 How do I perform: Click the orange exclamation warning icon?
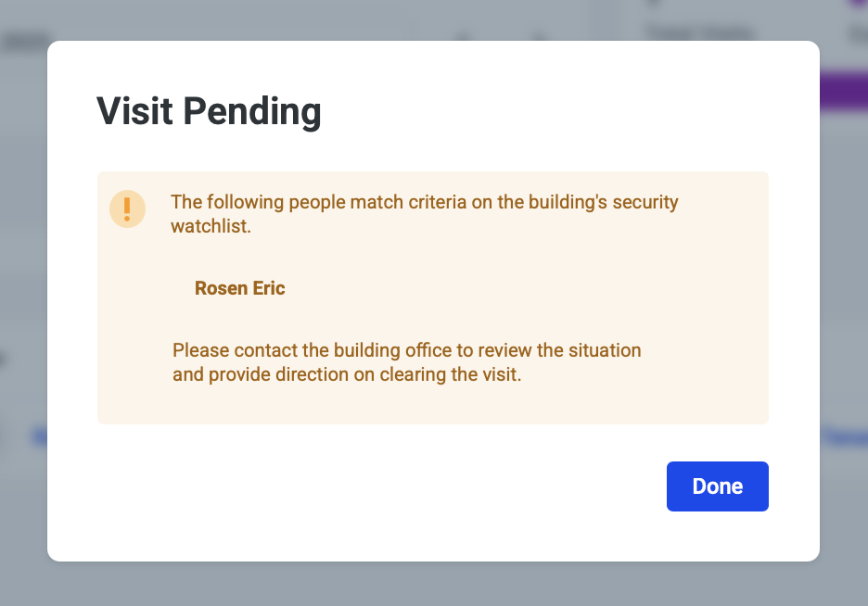point(127,208)
